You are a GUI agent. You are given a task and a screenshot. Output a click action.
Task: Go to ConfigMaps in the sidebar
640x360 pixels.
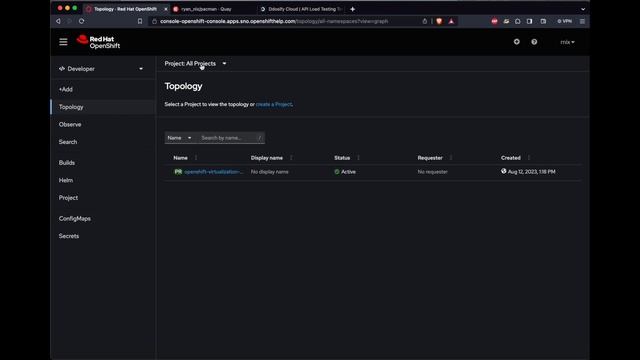[75, 218]
